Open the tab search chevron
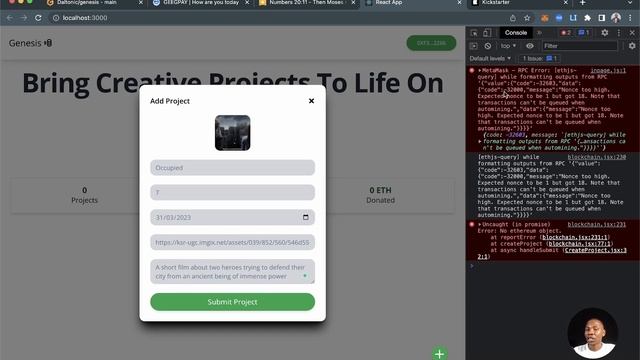 (x=629, y=3)
